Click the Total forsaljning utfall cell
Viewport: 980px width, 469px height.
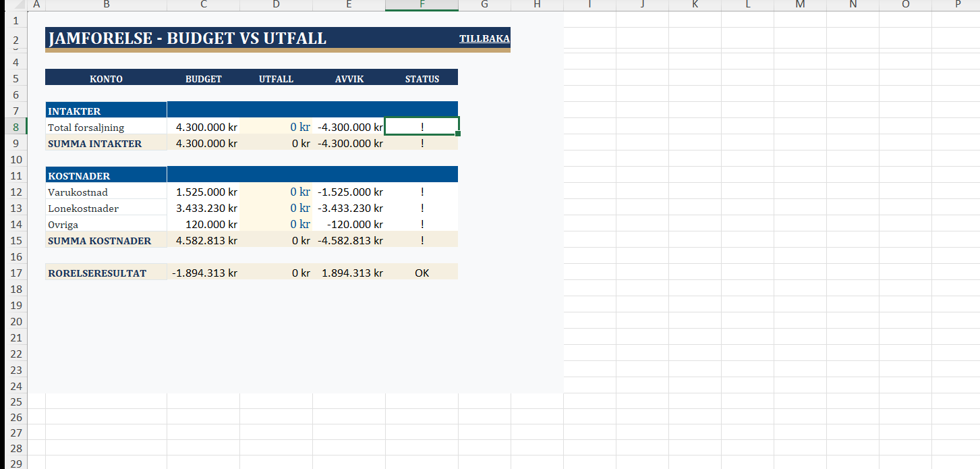pyautogui.click(x=276, y=127)
